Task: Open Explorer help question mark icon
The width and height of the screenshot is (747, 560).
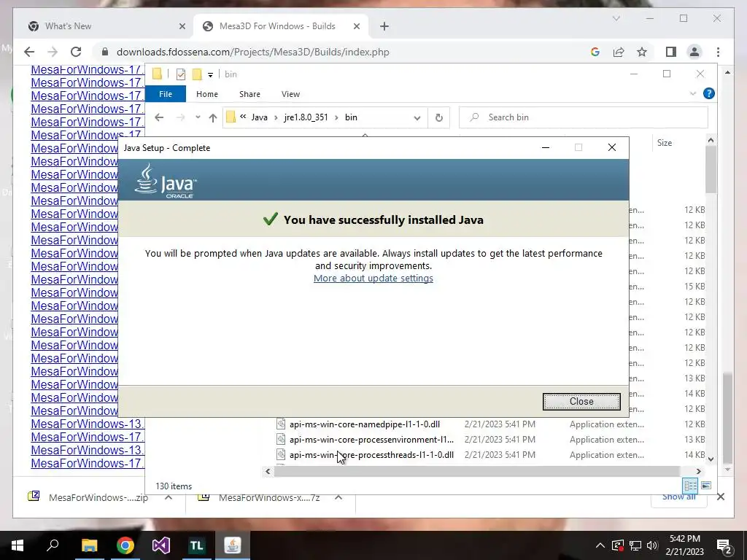Action: coord(709,94)
